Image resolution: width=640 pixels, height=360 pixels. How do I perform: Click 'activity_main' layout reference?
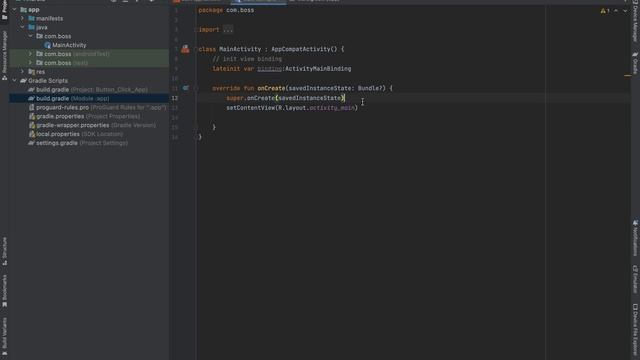(332, 108)
